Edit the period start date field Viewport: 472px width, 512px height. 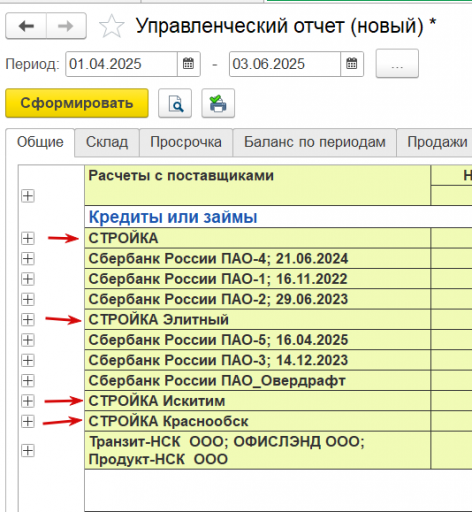click(122, 64)
